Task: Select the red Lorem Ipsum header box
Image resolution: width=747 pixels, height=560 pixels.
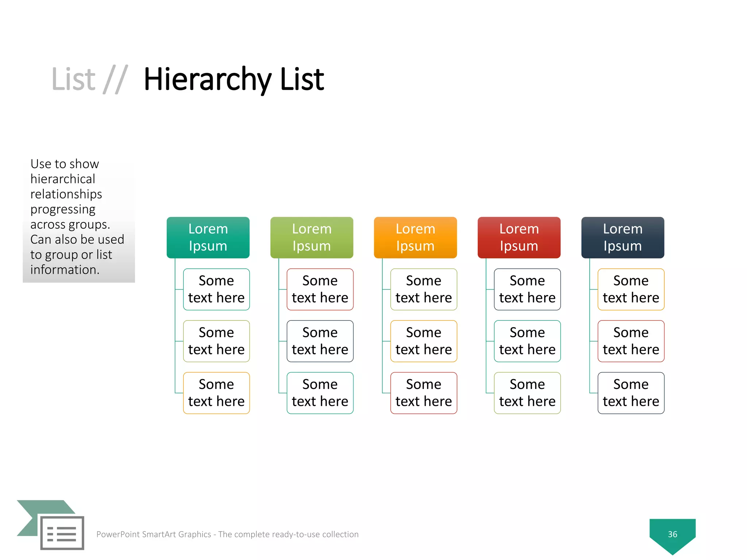Action: [x=519, y=237]
